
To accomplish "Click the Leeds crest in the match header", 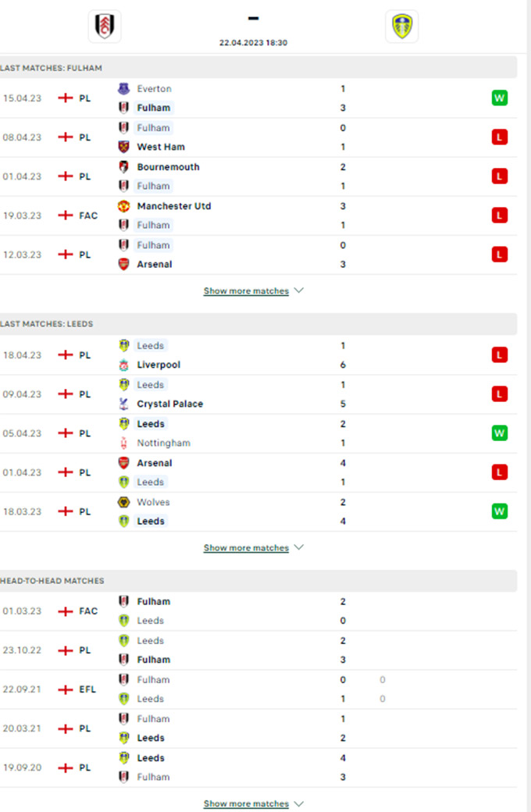I will [x=402, y=26].
